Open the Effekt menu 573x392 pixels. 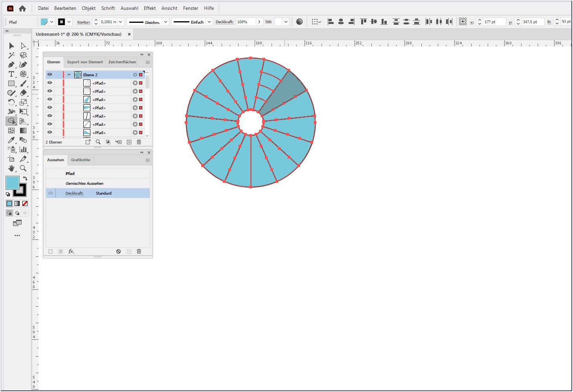pos(149,8)
